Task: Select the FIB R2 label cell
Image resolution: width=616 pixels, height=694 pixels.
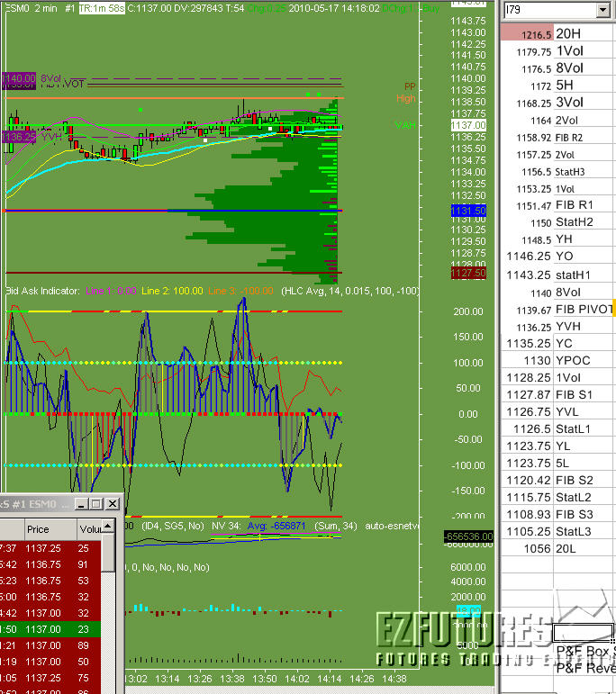Action: click(x=584, y=138)
